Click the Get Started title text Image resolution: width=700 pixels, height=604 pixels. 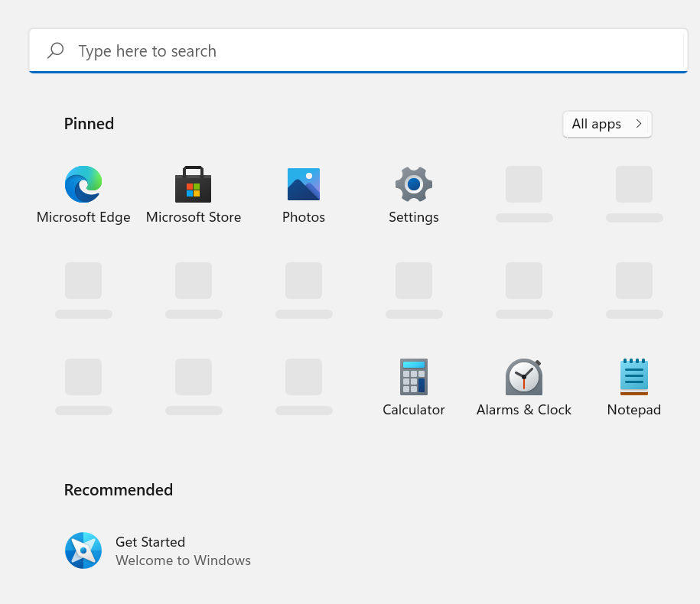click(151, 542)
